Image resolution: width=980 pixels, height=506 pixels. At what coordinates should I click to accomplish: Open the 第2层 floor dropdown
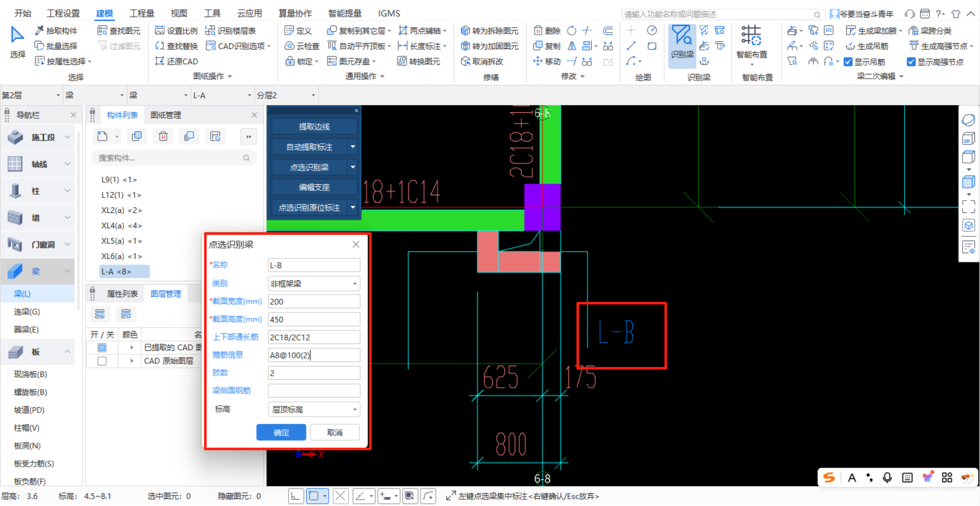31,95
